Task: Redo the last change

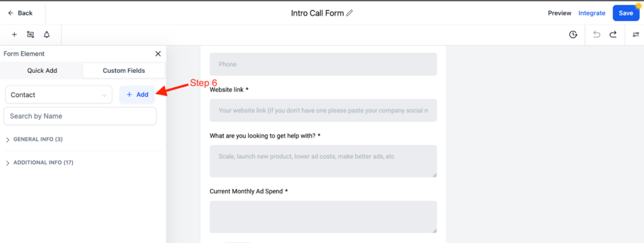Action: click(x=613, y=35)
